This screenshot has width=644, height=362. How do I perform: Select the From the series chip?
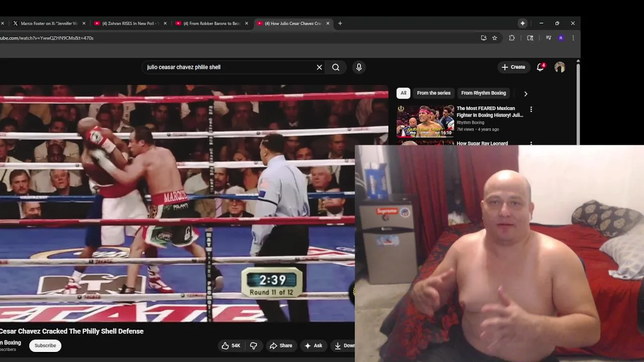[x=434, y=93]
